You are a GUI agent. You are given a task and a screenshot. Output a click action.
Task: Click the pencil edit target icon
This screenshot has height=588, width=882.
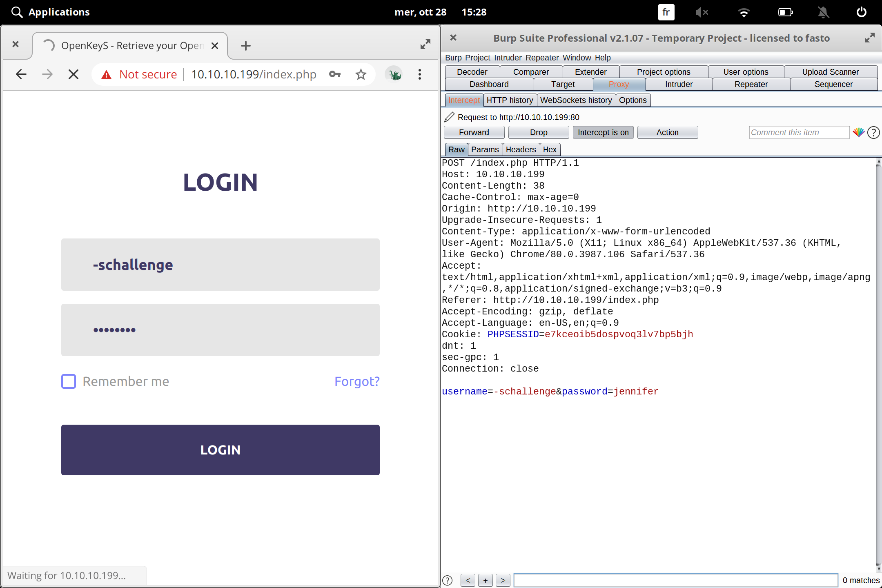449,117
